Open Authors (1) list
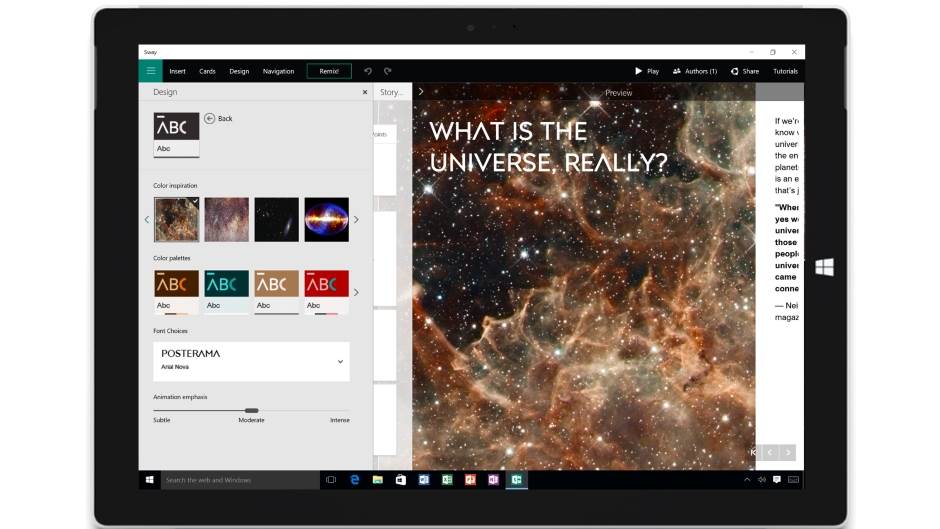 (695, 71)
